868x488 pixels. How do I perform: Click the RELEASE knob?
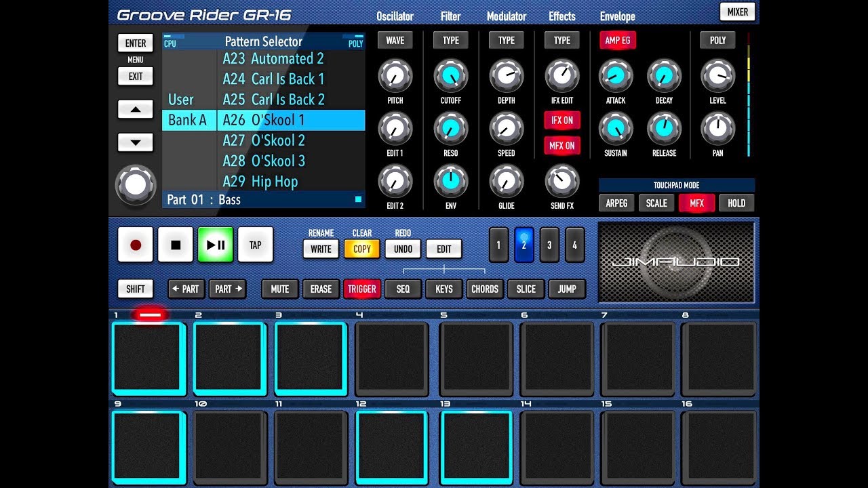coord(664,129)
